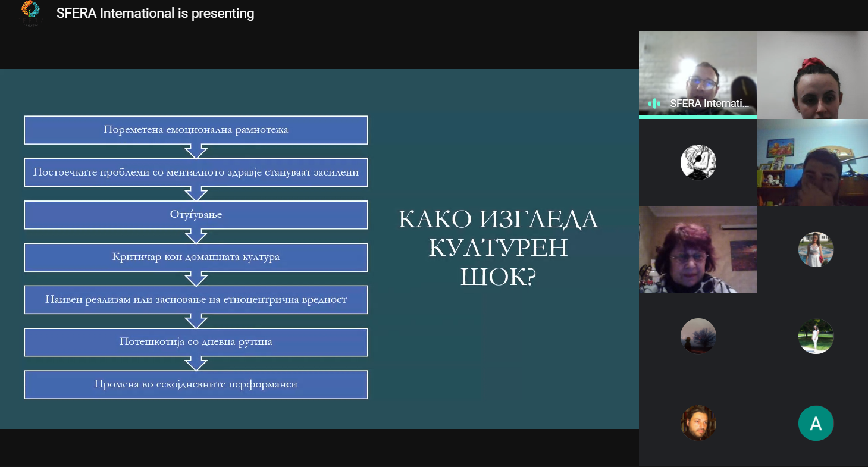Click the slide heading 'КАКО ИЗГЛЕДА КУЛТУРЕН ШОК?'
The width and height of the screenshot is (868, 470).
click(498, 248)
